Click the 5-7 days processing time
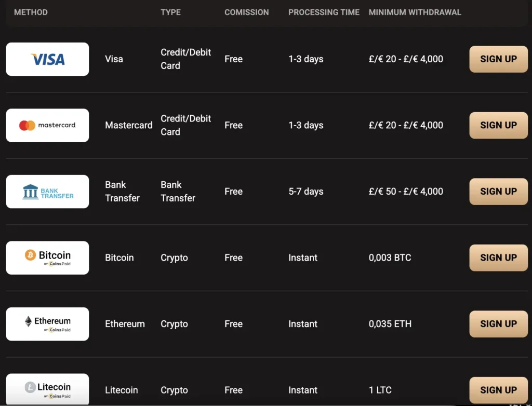Image resolution: width=532 pixels, height=406 pixels. pyautogui.click(x=305, y=192)
